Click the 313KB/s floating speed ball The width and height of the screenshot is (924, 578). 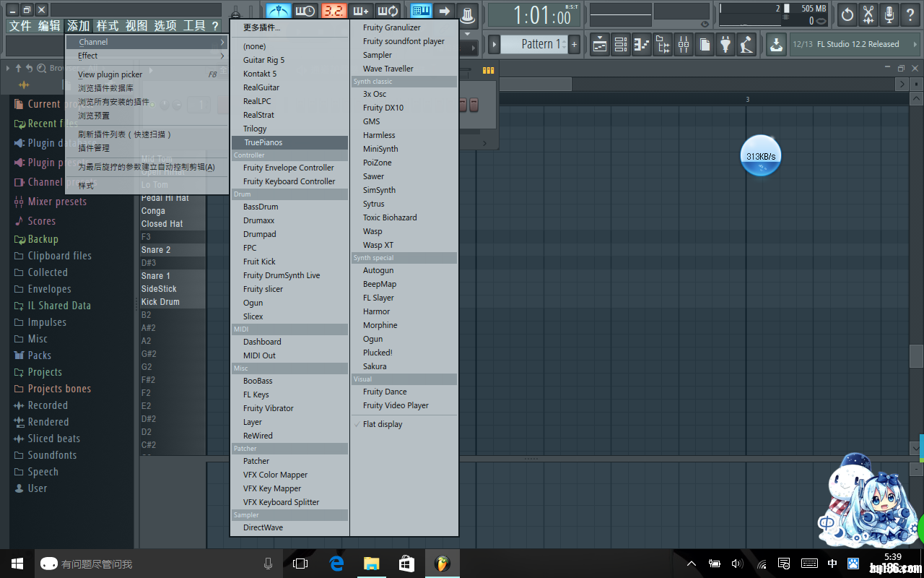point(761,156)
